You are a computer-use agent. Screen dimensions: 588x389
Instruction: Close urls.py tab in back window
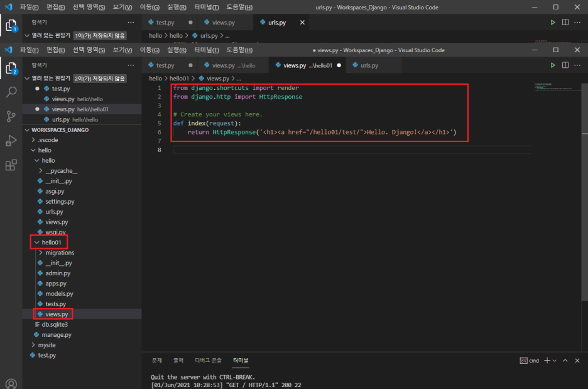click(302, 23)
